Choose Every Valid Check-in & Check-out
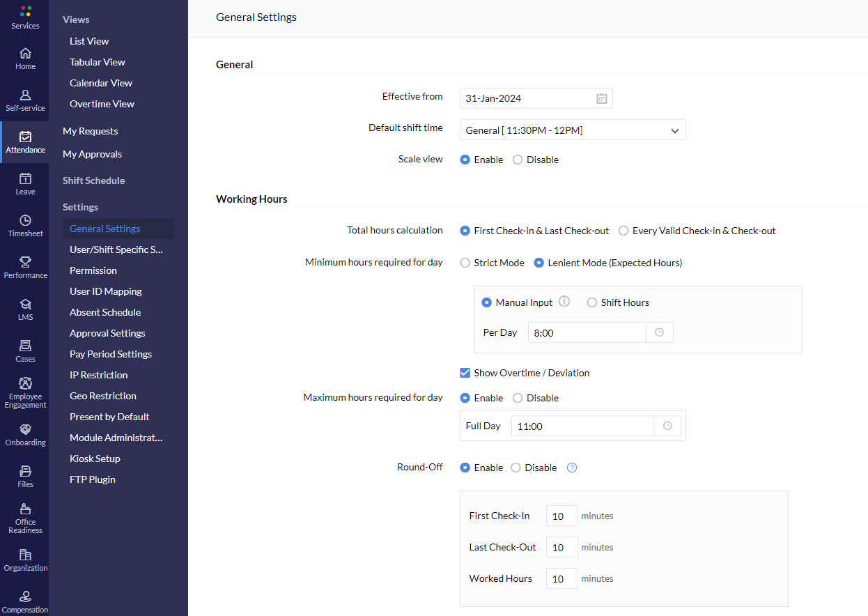The image size is (868, 616). [623, 231]
